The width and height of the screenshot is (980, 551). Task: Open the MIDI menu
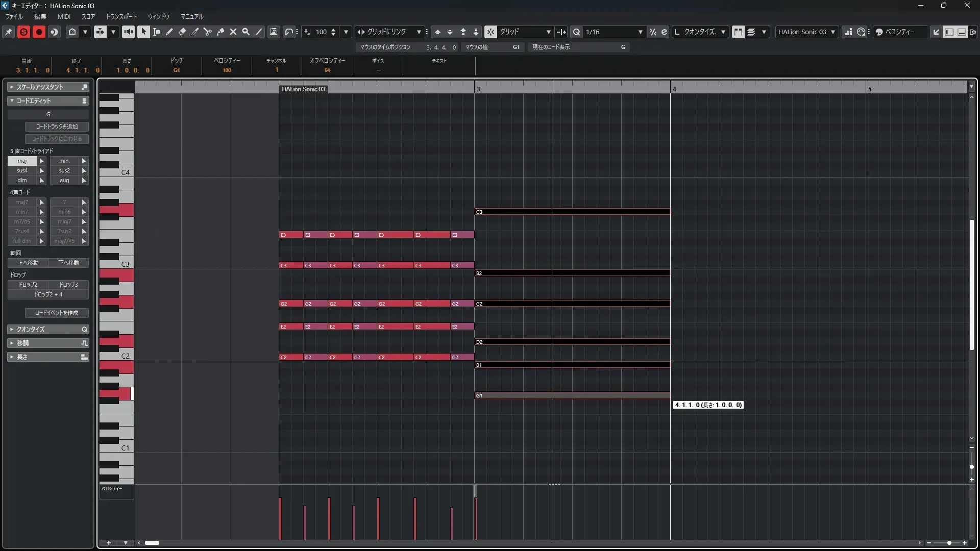pos(64,16)
